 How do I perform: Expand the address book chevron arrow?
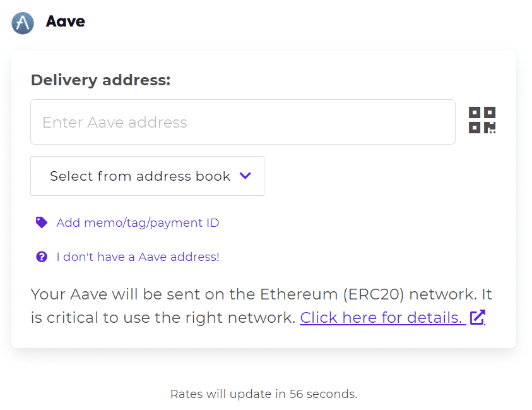pyautogui.click(x=245, y=176)
